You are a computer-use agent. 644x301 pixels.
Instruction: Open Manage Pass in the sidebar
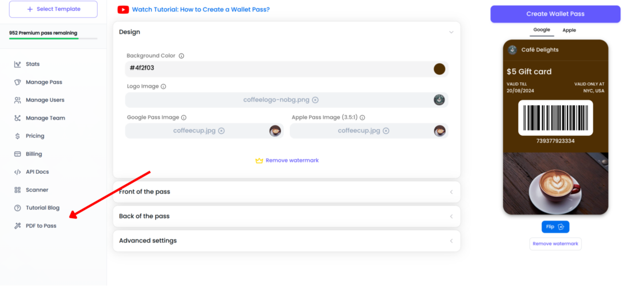point(44,82)
